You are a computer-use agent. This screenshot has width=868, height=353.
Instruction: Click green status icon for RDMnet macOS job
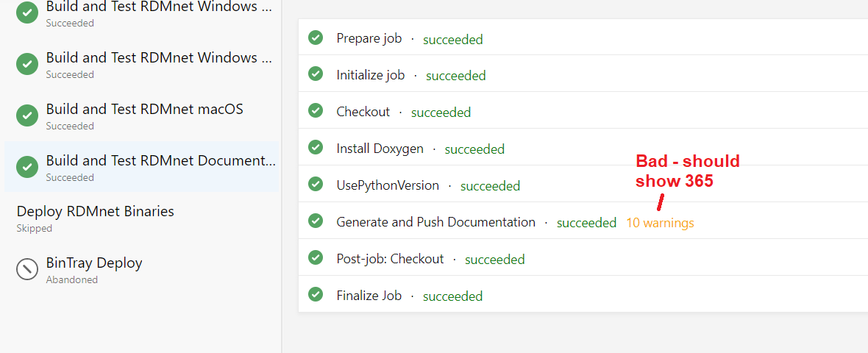[27, 115]
